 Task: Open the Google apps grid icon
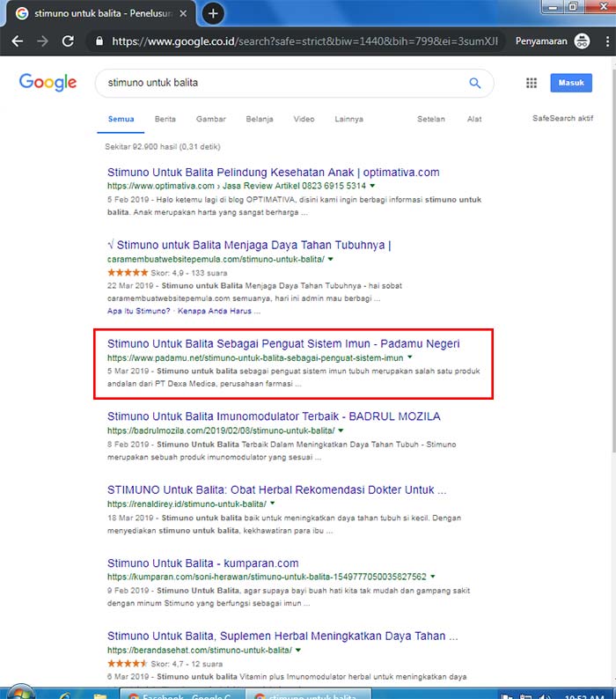(x=532, y=83)
